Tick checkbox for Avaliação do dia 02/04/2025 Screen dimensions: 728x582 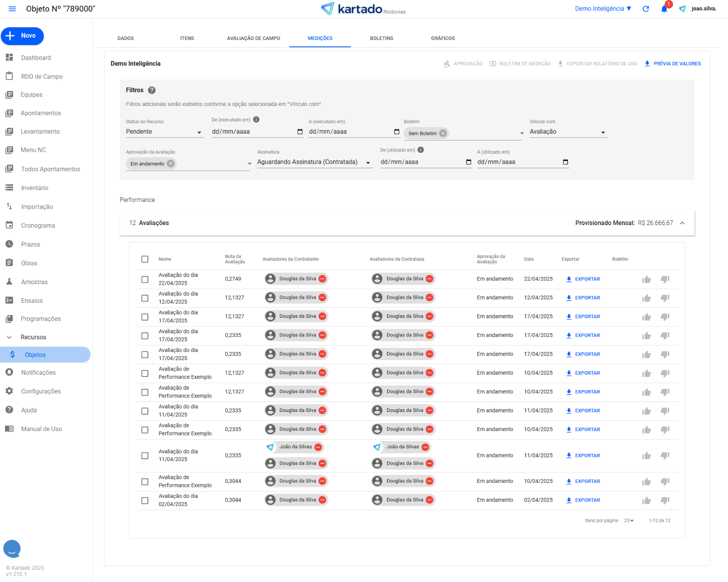(x=145, y=501)
